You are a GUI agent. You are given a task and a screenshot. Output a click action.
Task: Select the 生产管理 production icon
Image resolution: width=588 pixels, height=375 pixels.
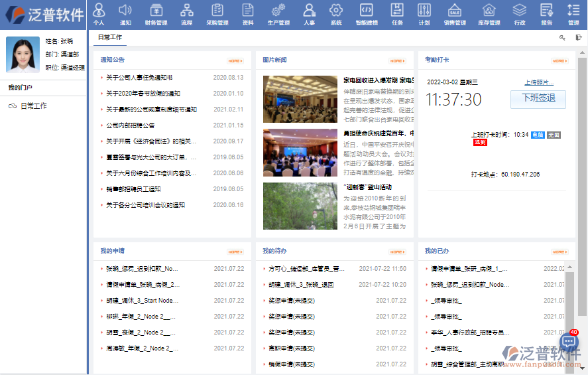click(278, 14)
